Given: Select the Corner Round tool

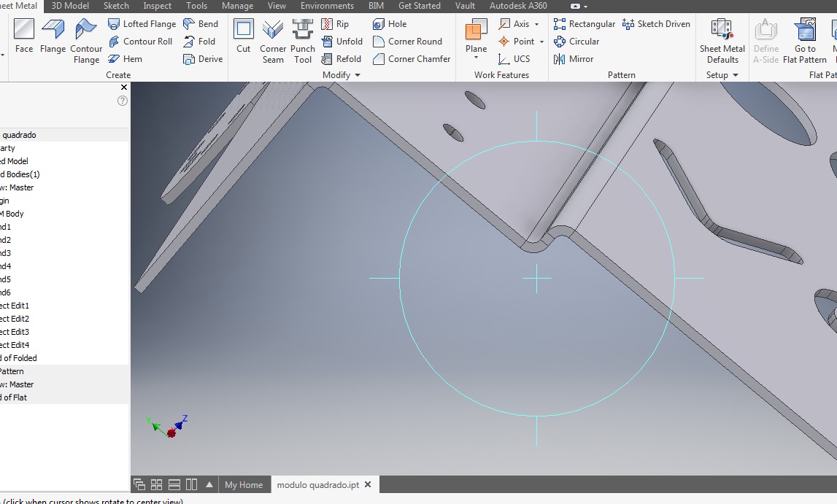Looking at the screenshot, I should (x=409, y=42).
